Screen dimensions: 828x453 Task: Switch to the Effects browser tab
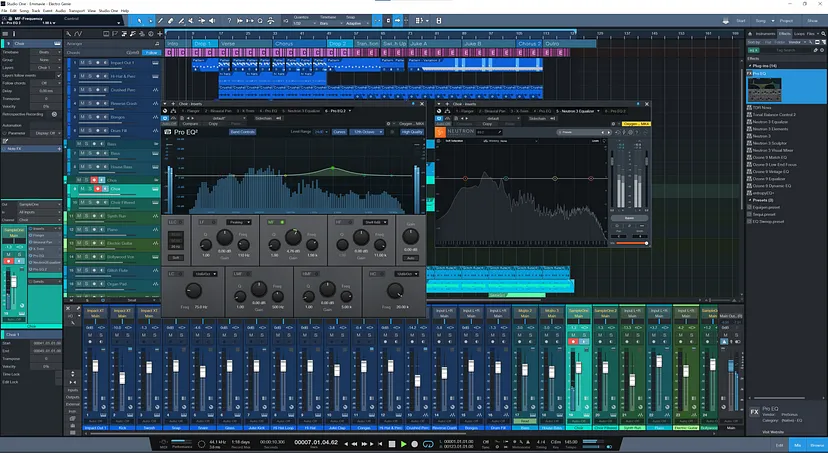click(x=784, y=34)
